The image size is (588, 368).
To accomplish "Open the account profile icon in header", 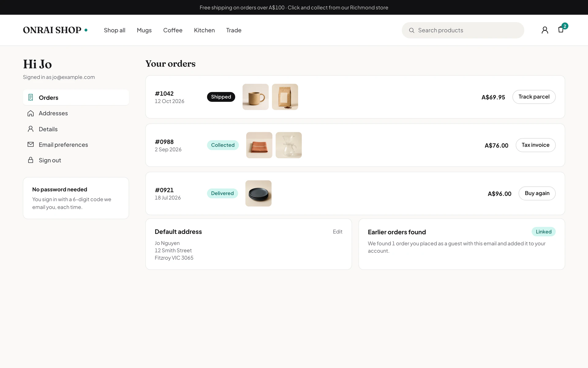I will point(545,30).
